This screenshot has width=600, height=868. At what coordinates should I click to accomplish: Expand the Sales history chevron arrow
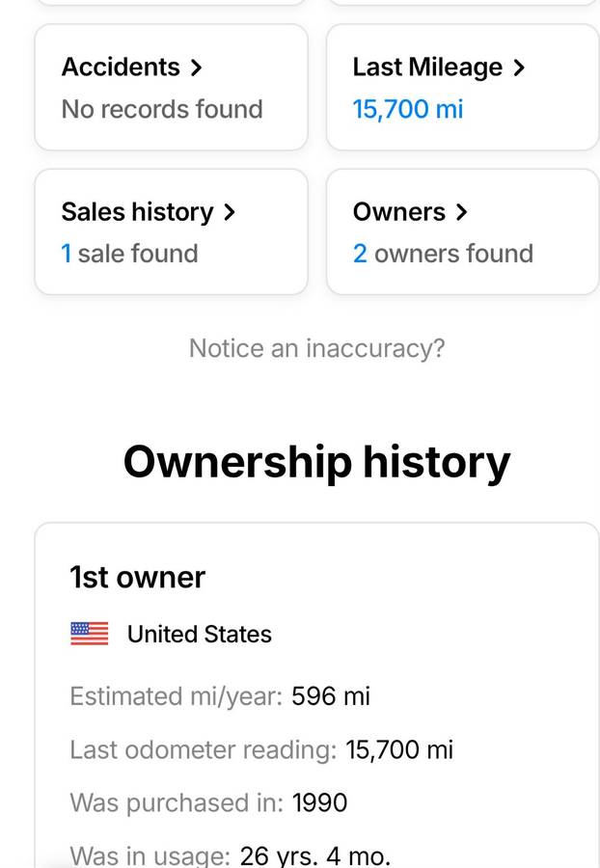tap(229, 212)
